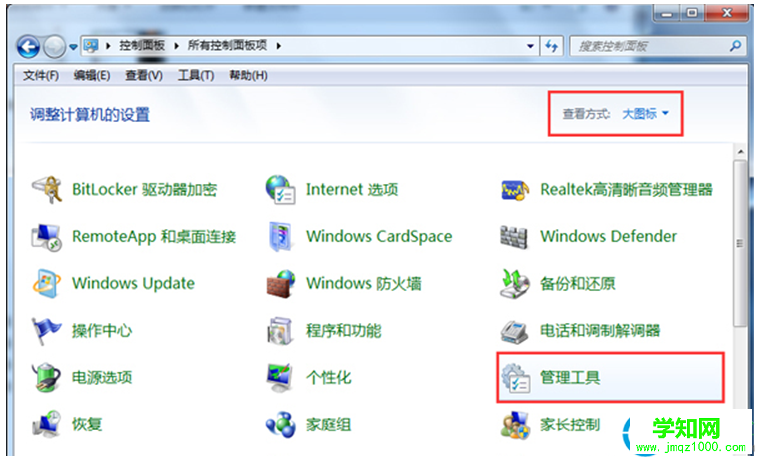Expand the arrow after 控制面板 breadcrumb
The image size is (757, 459).
click(x=176, y=46)
